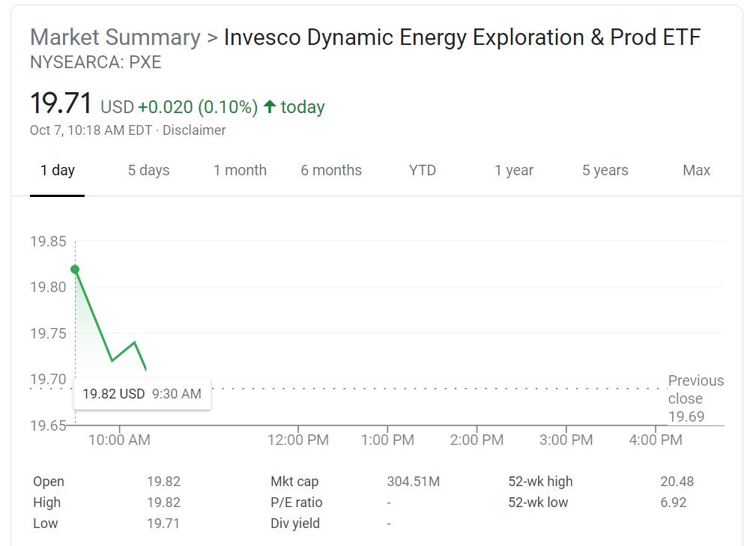Click the Low label
The height and width of the screenshot is (546, 756).
coord(45,524)
